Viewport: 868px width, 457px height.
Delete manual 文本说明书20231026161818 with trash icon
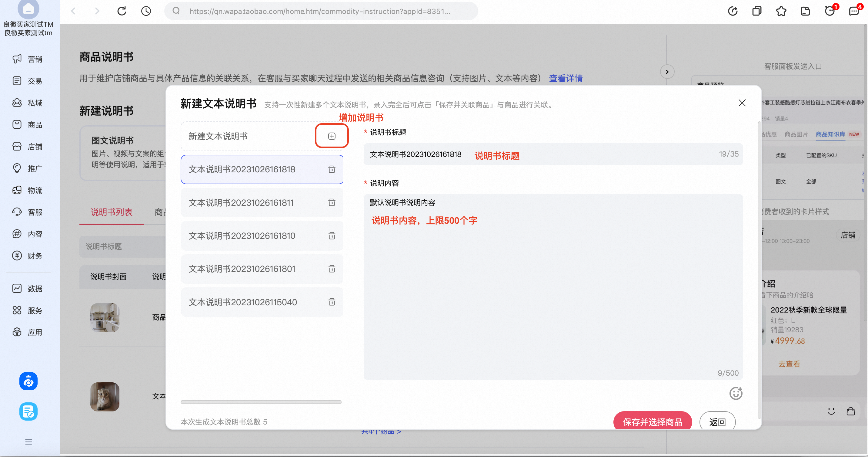(332, 169)
